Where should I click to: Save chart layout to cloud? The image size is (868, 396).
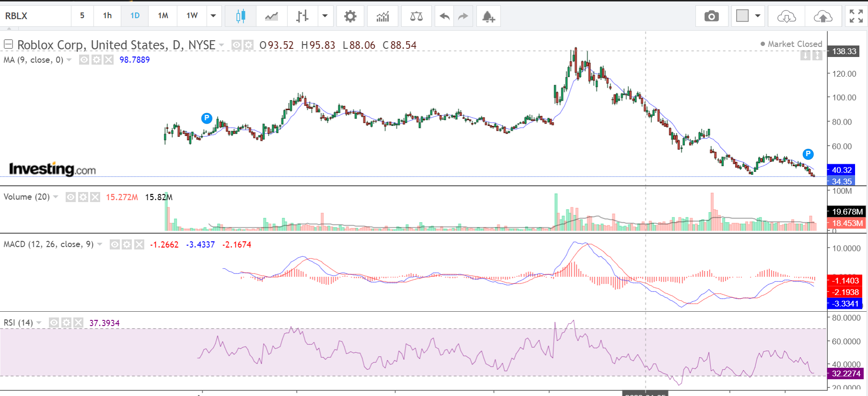(x=823, y=16)
